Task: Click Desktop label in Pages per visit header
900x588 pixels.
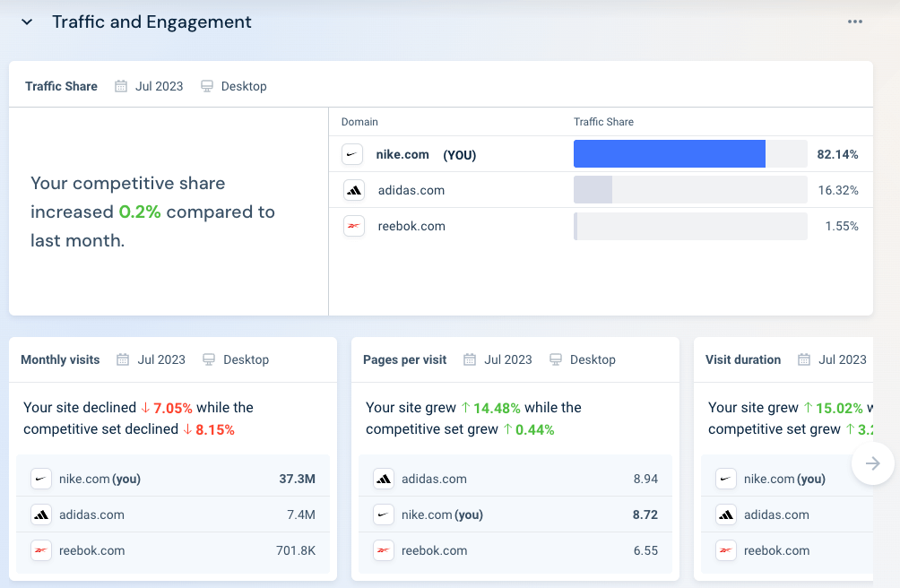Action: coord(593,359)
